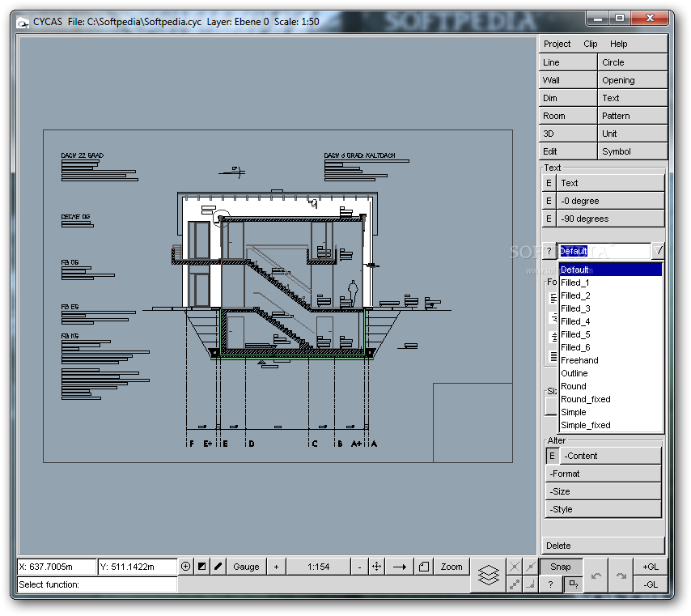Image resolution: width=691 pixels, height=616 pixels.
Task: Click the crossing-lines intersection snap icon
Action: tap(515, 567)
